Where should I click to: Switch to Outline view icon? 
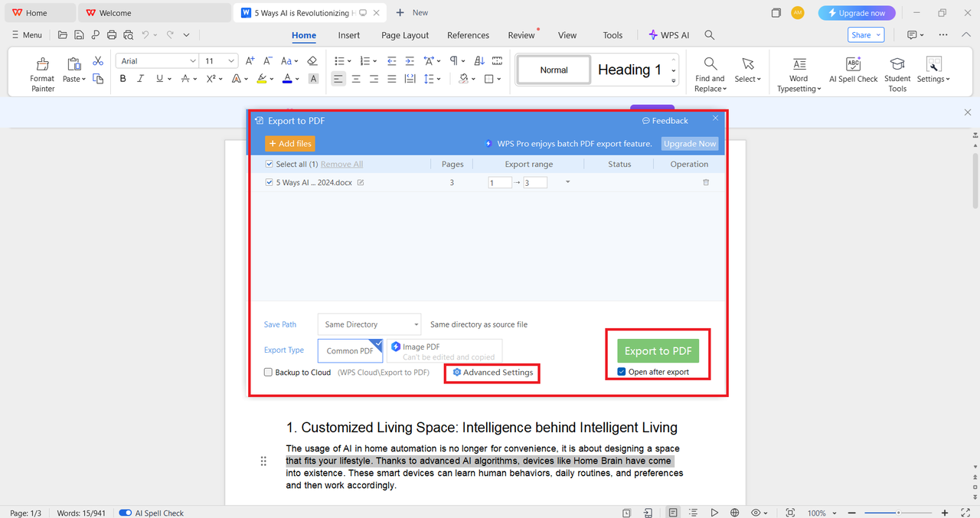coord(693,513)
